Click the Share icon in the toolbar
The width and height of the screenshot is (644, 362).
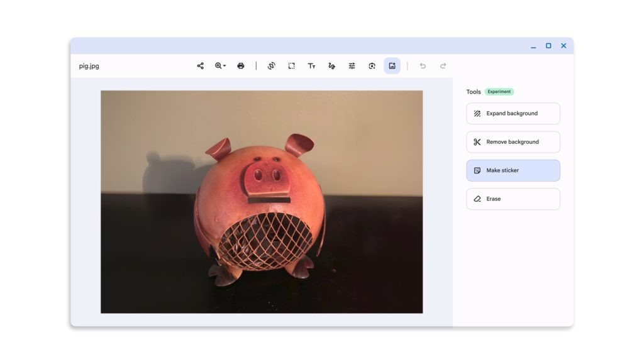[201, 66]
